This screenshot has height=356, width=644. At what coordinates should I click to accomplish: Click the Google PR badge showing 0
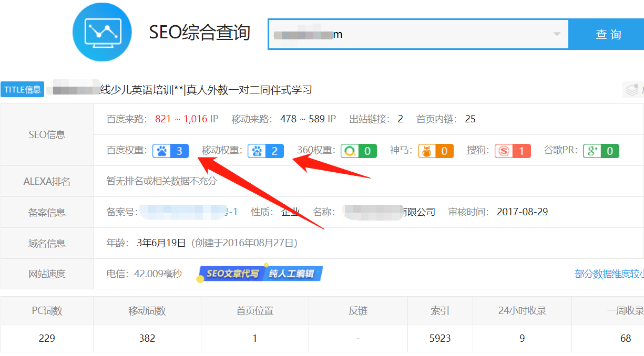[x=600, y=151]
